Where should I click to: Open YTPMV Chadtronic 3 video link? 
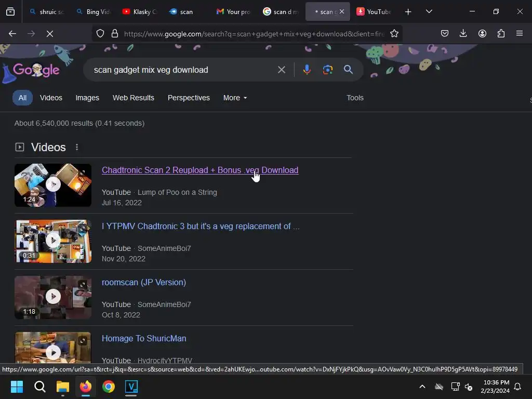point(201,227)
